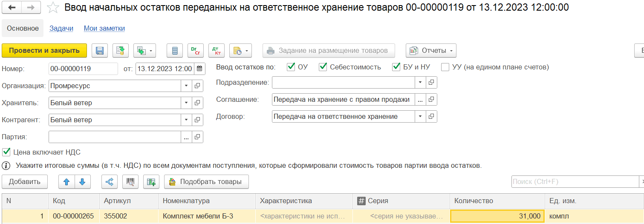644x224 pixels.
Task: Open the Дт/Кт accounting entries icon
Action: (215, 51)
